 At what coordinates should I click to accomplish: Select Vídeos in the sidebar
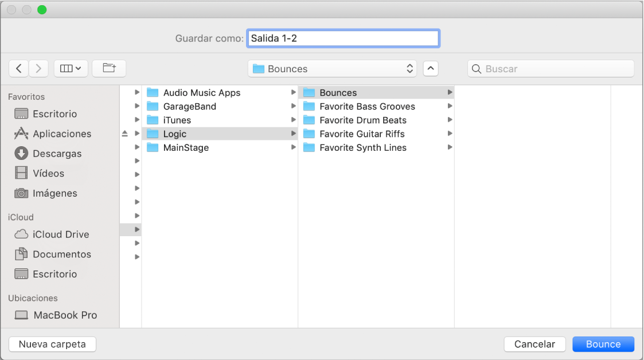point(48,173)
